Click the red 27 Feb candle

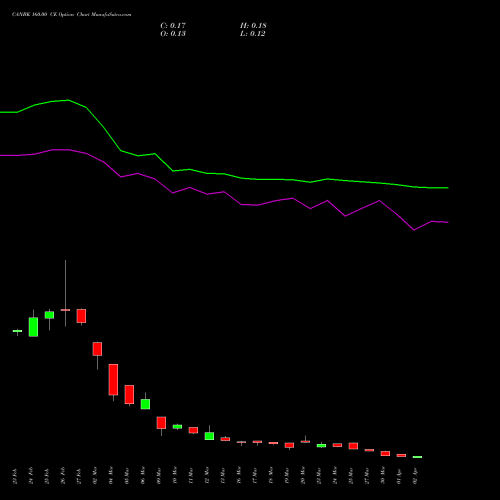tap(81, 316)
